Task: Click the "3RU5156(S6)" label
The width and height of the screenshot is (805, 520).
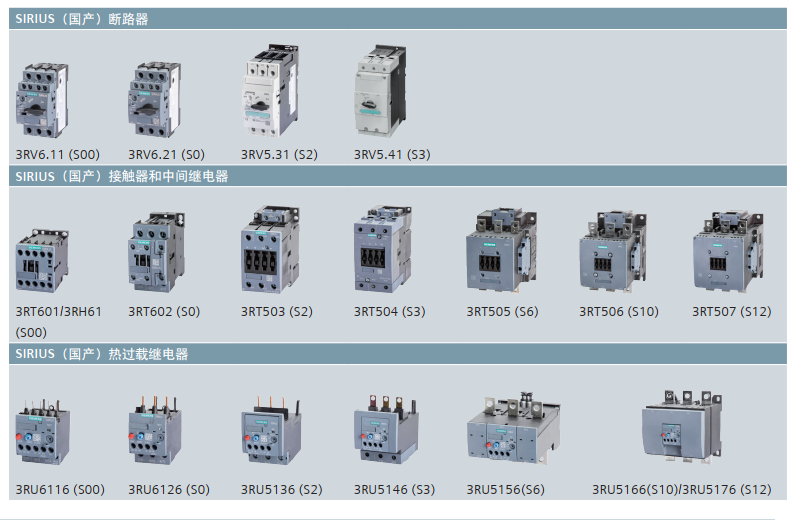Action: (505, 490)
